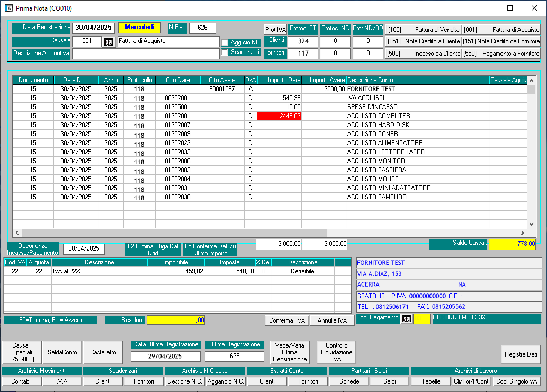Open the Causale lookup book icon
This screenshot has height=392, width=547.
coord(109,42)
